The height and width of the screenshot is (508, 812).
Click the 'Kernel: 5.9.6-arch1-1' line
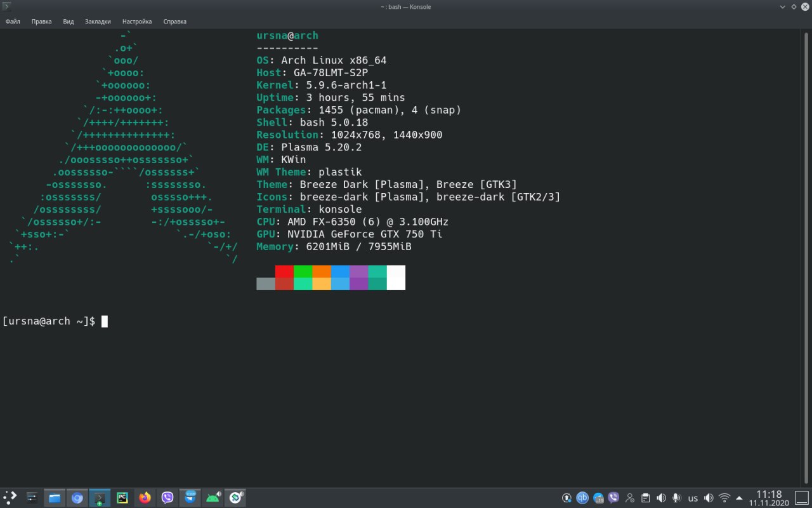(x=322, y=85)
